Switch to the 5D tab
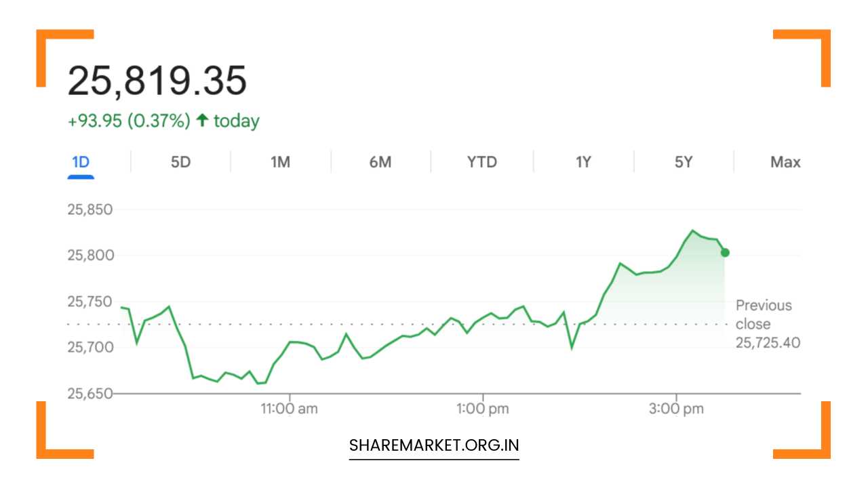868x488 pixels. (180, 163)
